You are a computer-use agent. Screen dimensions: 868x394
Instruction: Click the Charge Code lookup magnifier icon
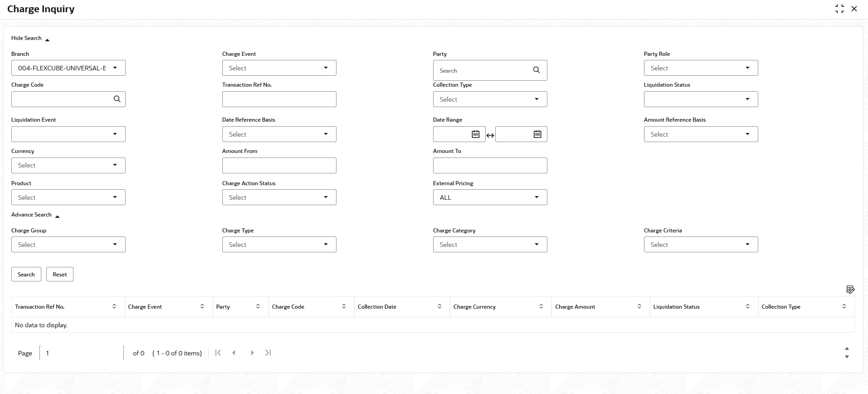coord(117,99)
